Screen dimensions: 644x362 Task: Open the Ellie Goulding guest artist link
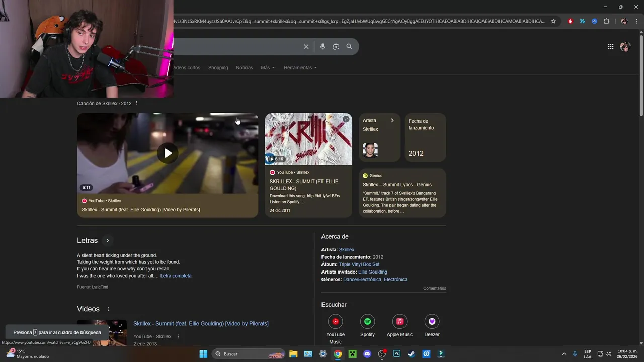[x=373, y=272]
